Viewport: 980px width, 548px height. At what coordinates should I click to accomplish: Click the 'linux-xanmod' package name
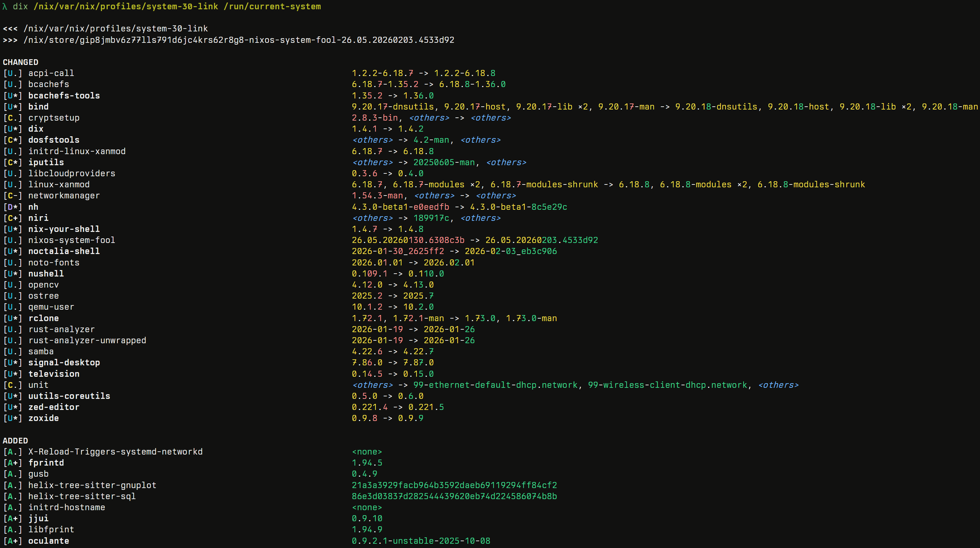tap(59, 184)
